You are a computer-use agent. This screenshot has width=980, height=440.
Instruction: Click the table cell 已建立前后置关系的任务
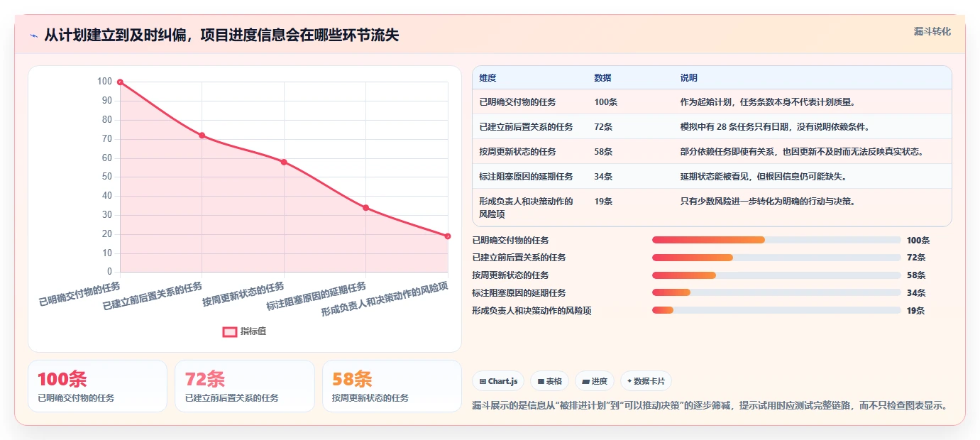coord(526,127)
